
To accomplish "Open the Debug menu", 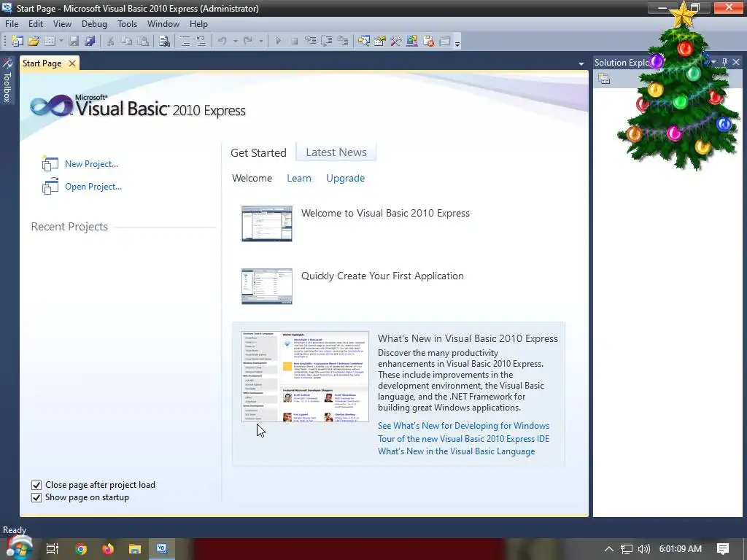I will 94,24.
